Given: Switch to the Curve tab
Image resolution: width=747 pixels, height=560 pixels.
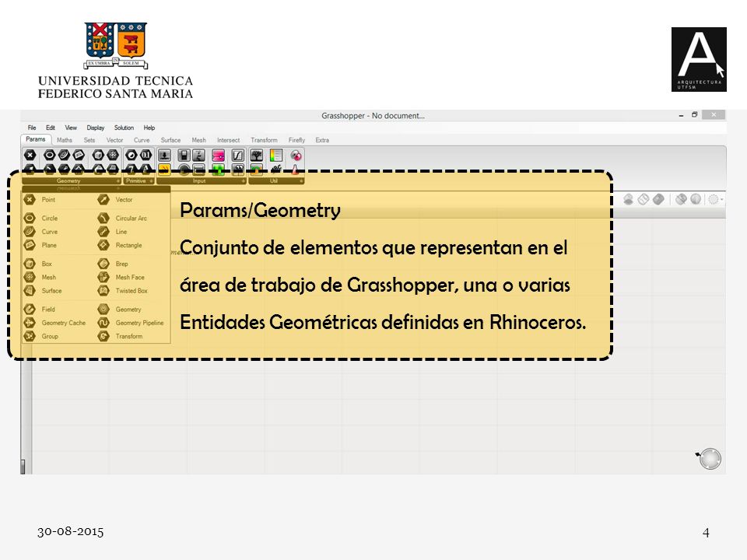Looking at the screenshot, I should [x=142, y=140].
